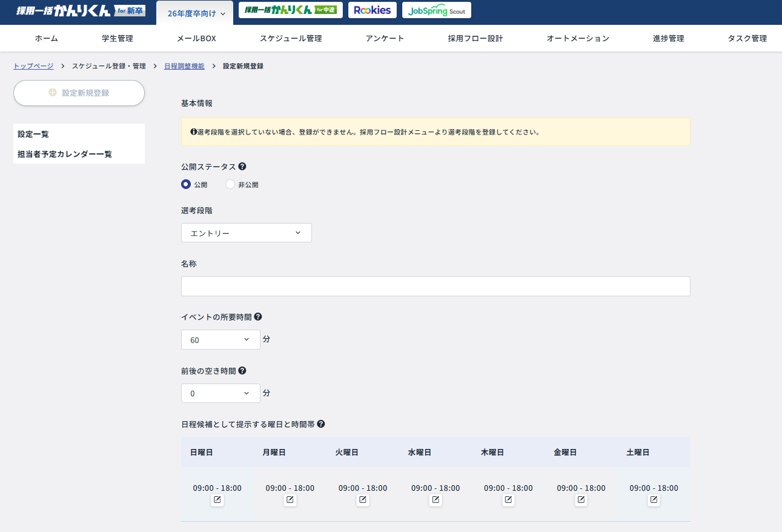Edit Sunday (日曜日) time slot icon
The width and height of the screenshot is (782, 532).
217,500
